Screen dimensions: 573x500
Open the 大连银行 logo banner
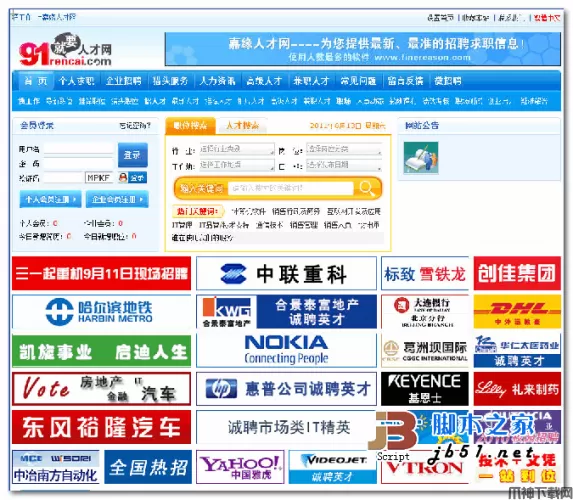[425, 312]
